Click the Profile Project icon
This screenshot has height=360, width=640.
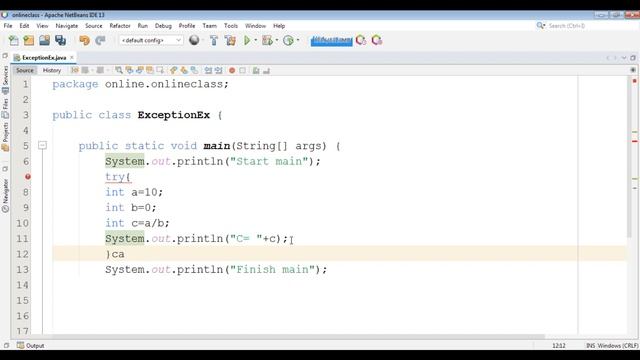click(x=288, y=40)
